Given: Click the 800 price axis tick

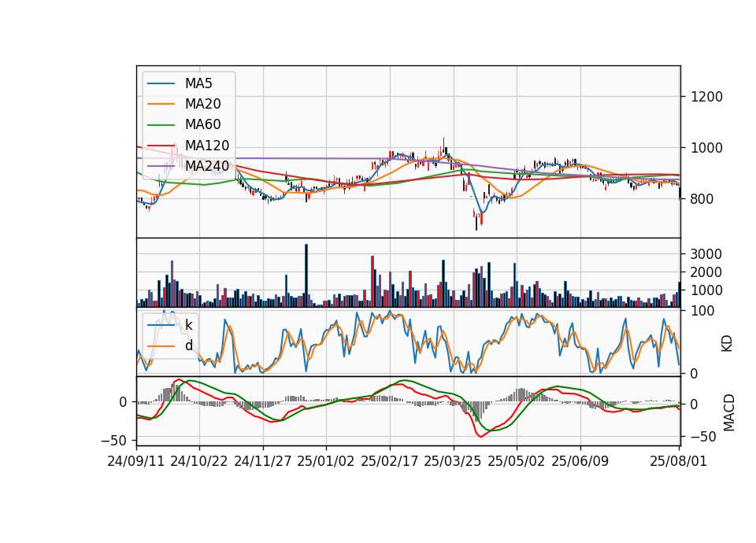Looking at the screenshot, I should point(702,198).
